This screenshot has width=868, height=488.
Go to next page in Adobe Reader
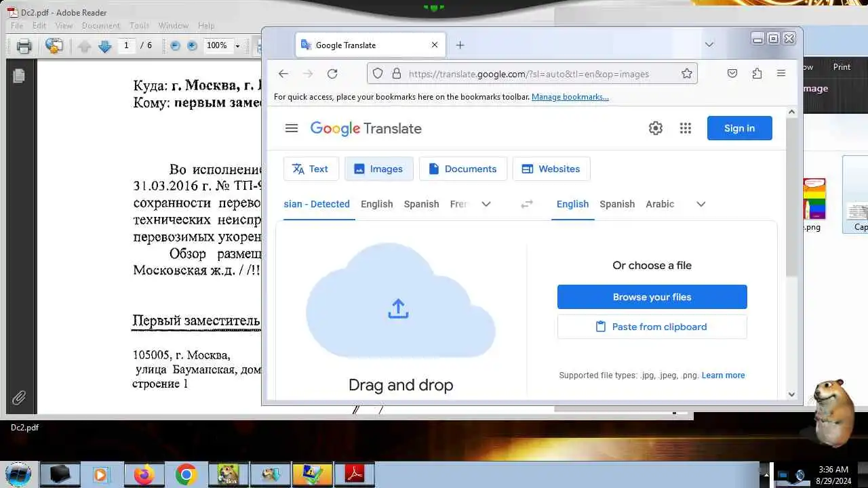[104, 46]
